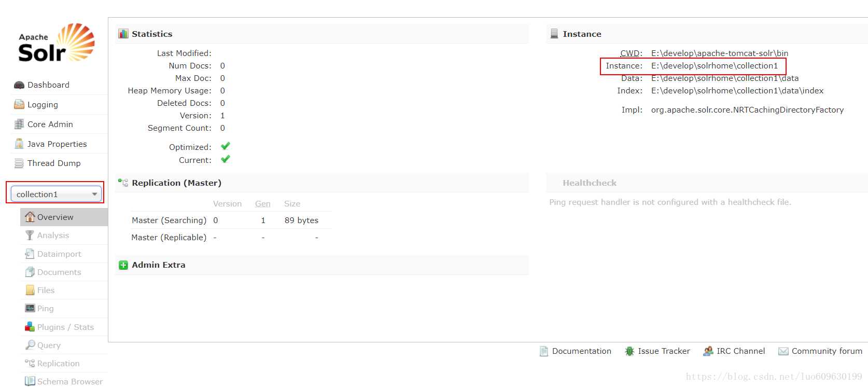This screenshot has width=868, height=387.
Task: Click the Core Admin server icon
Action: coord(19,124)
